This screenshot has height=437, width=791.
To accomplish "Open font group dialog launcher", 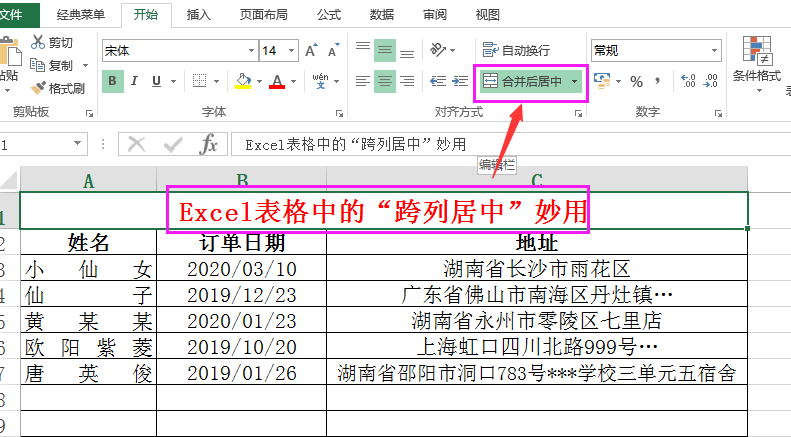I will [x=340, y=114].
